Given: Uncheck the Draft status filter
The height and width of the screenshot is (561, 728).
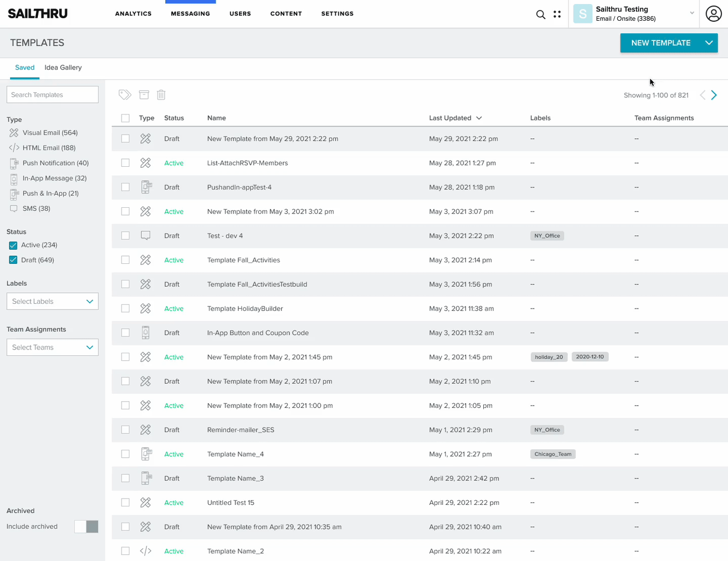Looking at the screenshot, I should [13, 260].
